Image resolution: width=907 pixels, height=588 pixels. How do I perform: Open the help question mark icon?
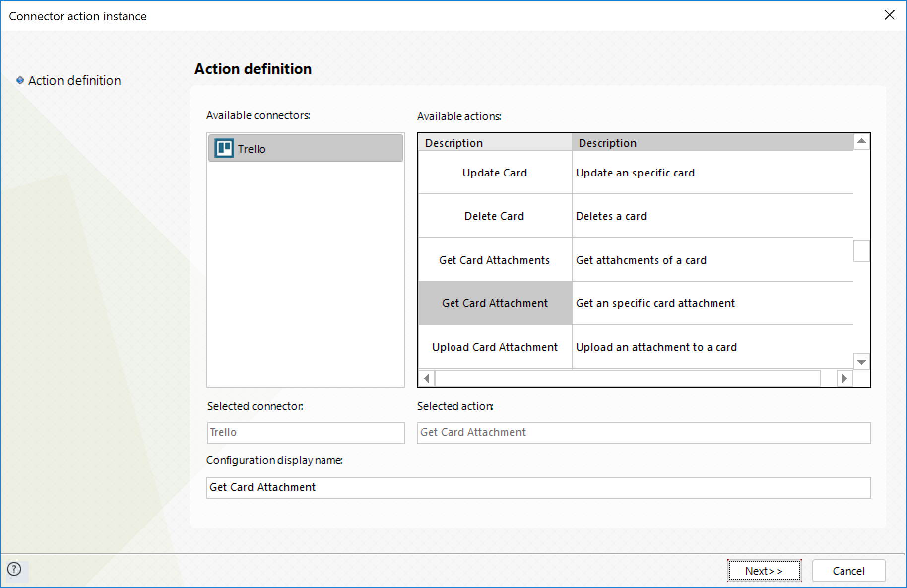[14, 569]
